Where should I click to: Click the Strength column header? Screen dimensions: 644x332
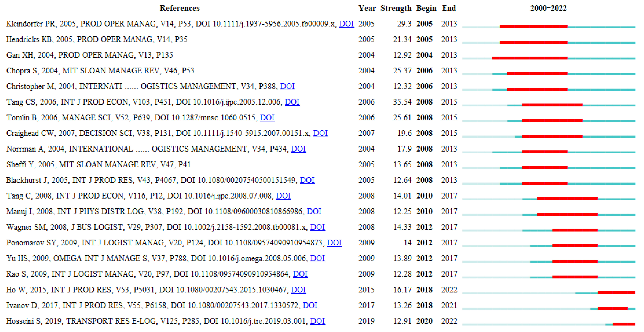pos(396,8)
